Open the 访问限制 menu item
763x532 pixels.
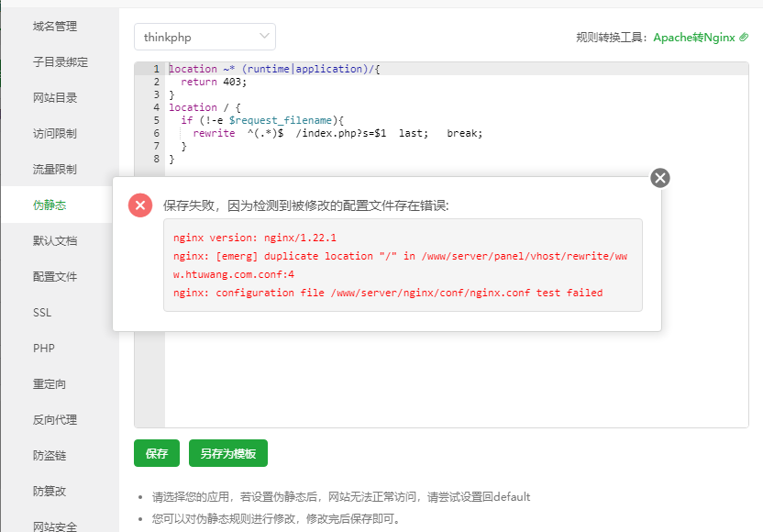click(x=55, y=133)
